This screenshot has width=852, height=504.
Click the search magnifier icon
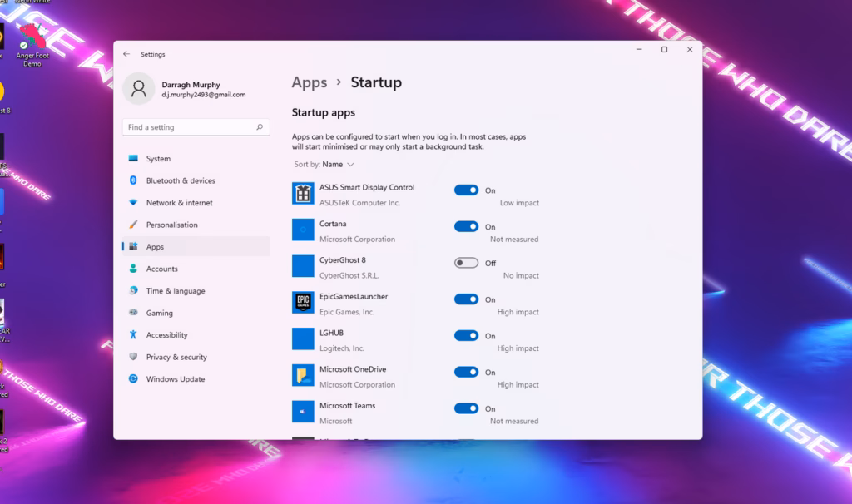click(260, 127)
